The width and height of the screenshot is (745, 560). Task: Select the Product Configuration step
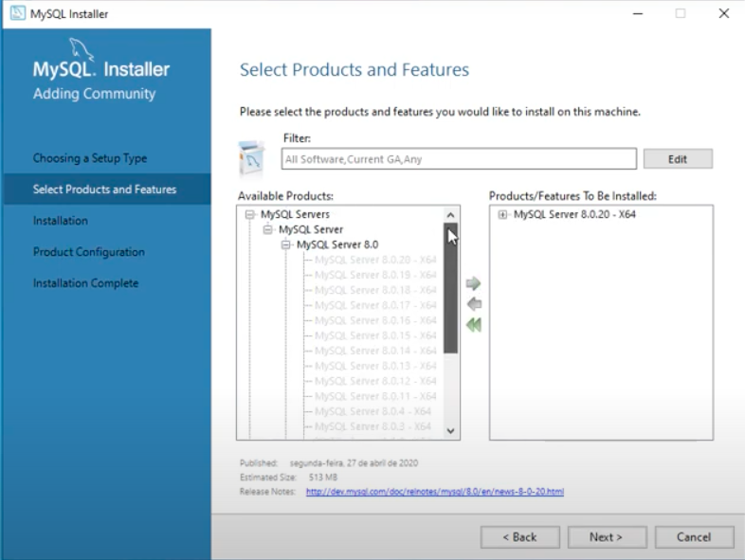pos(89,252)
